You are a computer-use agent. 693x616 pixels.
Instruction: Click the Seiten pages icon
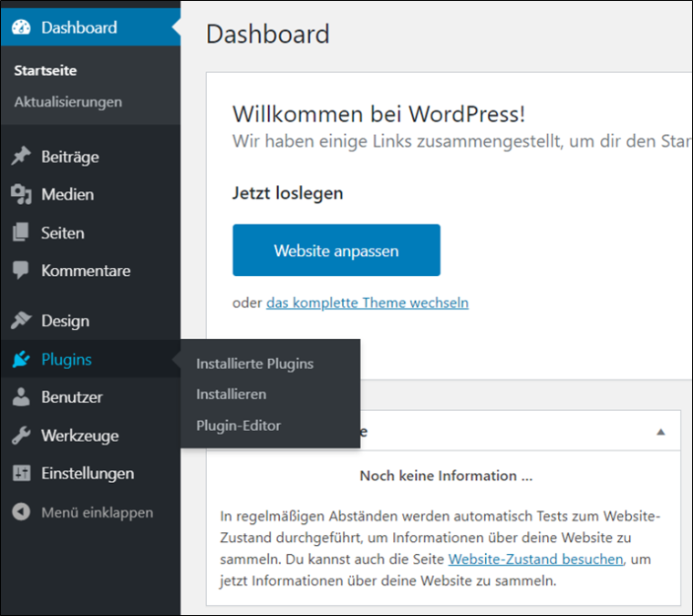click(21, 232)
